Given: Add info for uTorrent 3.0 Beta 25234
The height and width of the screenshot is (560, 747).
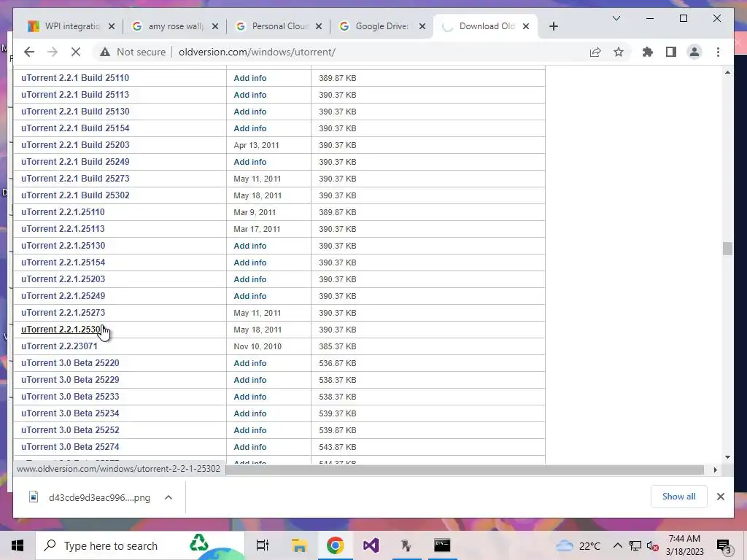Looking at the screenshot, I should pos(250,413).
